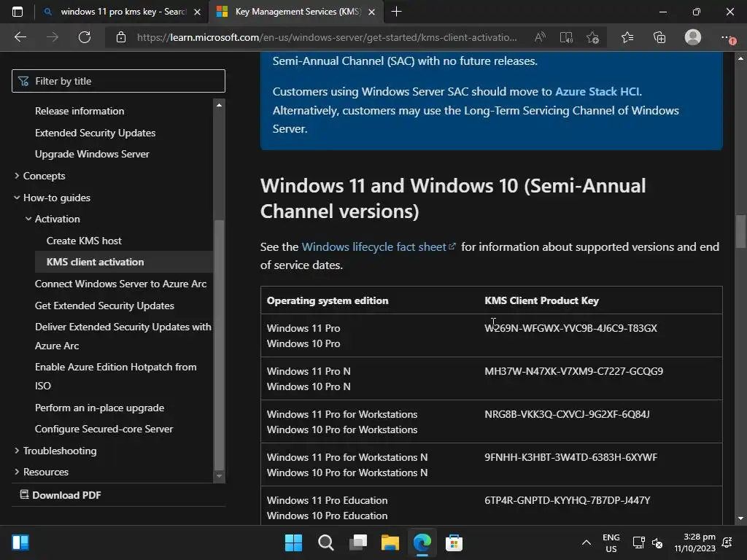Click sidebar scroll up arrow
747x560 pixels.
point(219,105)
